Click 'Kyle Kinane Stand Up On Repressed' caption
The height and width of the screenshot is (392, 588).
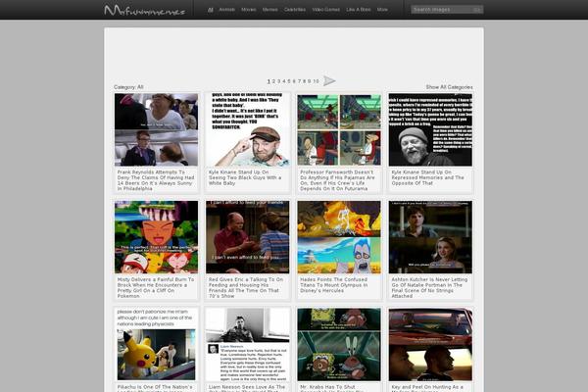point(428,177)
